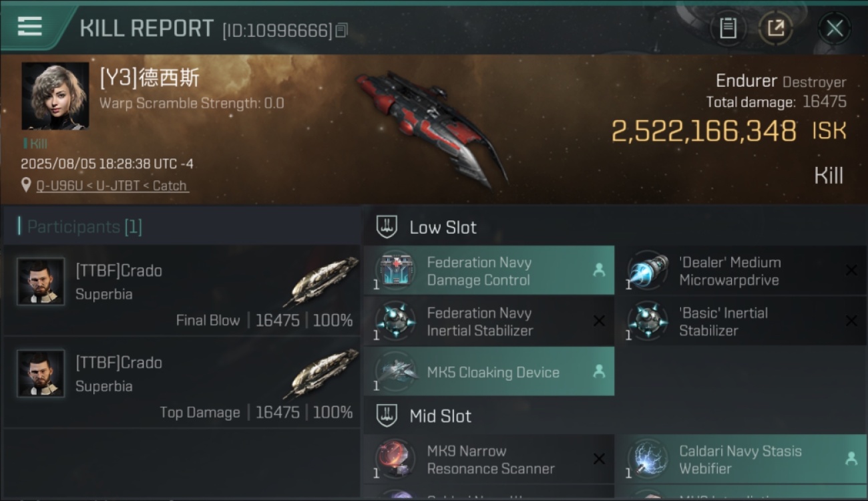Image resolution: width=868 pixels, height=501 pixels.
Task: Select the 'Basic' Inertial Stabilizer item
Action: (x=741, y=321)
